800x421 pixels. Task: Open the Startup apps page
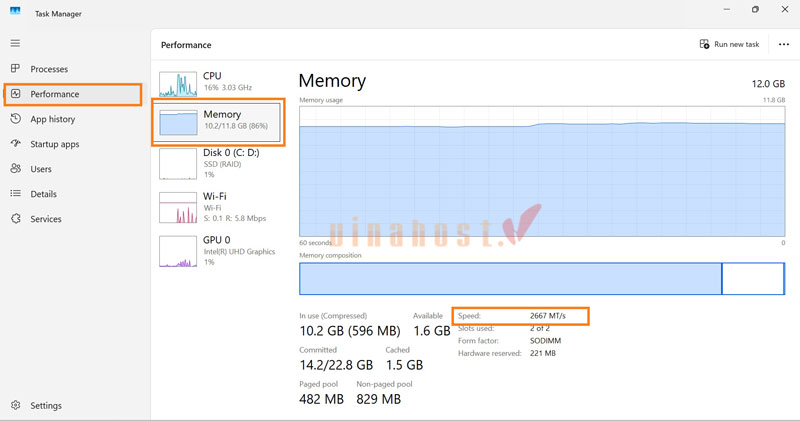[55, 144]
